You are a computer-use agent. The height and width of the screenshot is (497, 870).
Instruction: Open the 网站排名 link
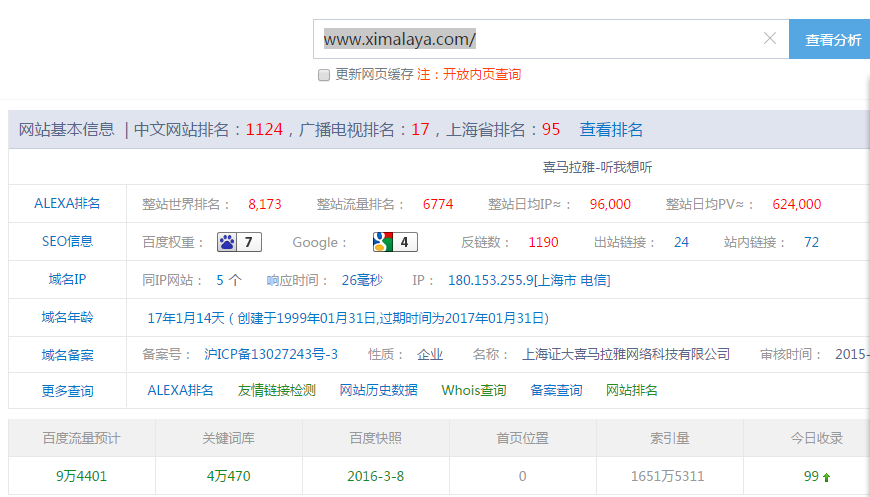[x=631, y=390]
